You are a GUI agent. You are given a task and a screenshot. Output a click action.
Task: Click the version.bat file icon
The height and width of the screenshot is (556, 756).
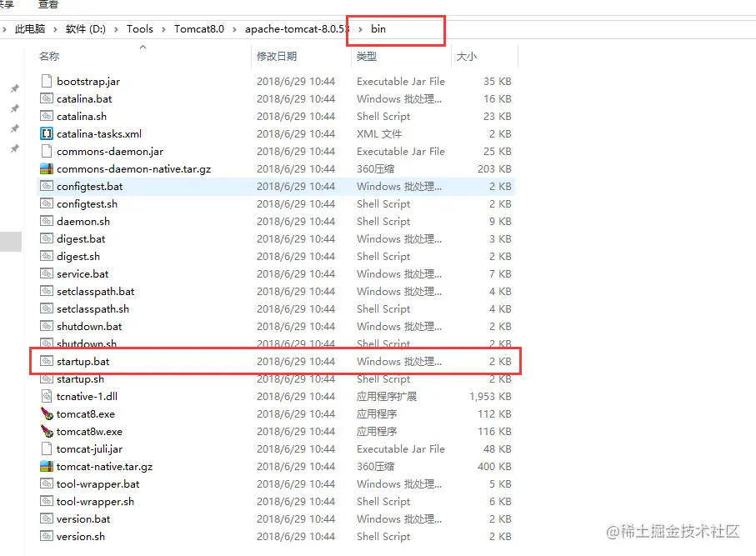click(x=47, y=518)
